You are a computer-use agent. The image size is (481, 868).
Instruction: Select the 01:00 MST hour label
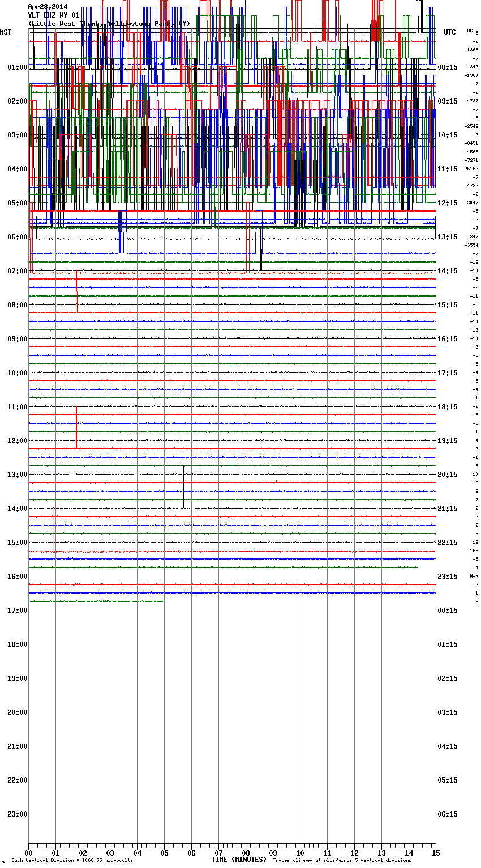[x=18, y=67]
